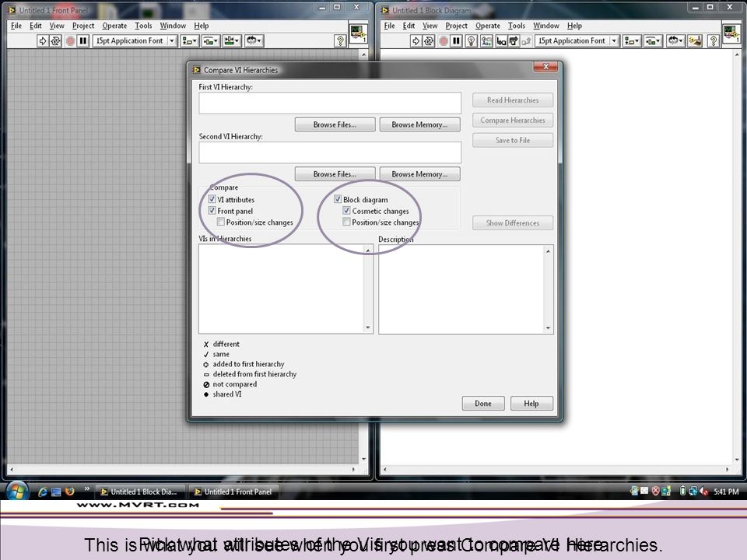Click Step Into icon in Block Diagram
747x560 pixels.
(x=501, y=41)
